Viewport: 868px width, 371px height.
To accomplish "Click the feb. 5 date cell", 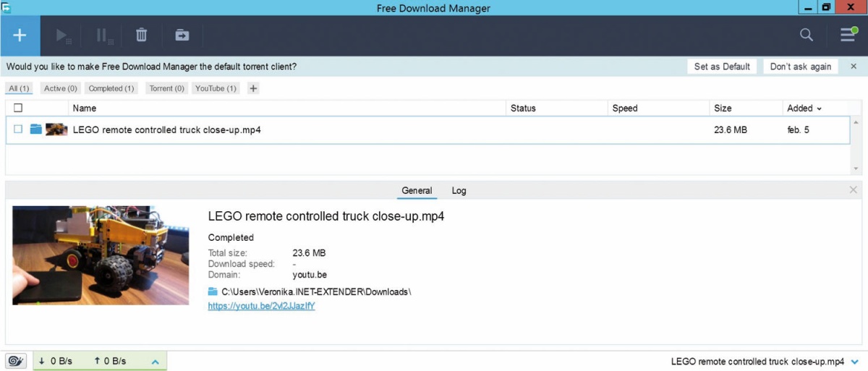I will coord(799,130).
